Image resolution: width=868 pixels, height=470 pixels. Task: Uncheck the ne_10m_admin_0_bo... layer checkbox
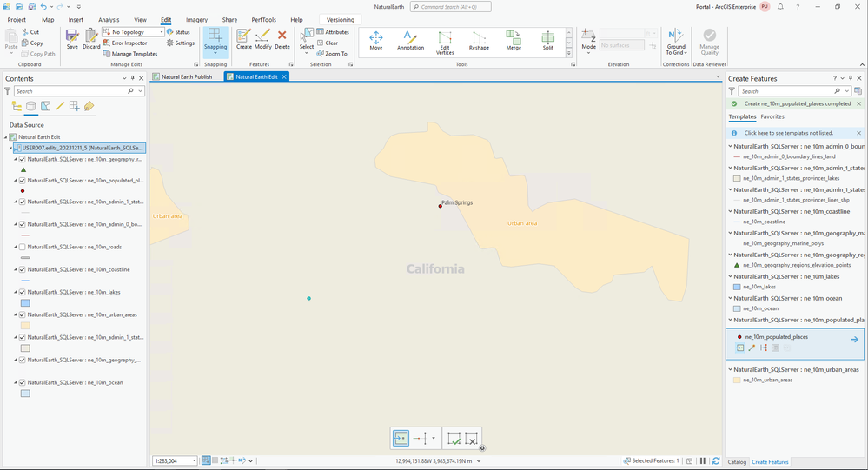22,225
